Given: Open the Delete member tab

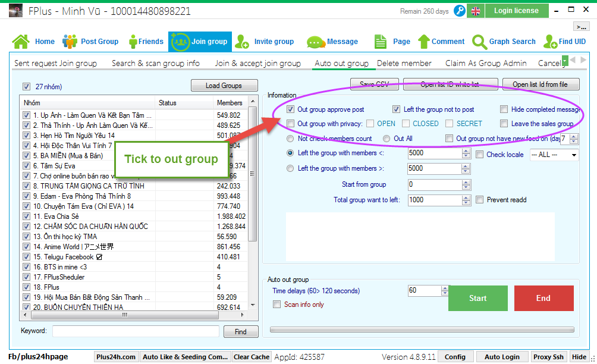Looking at the screenshot, I should click(x=404, y=63).
